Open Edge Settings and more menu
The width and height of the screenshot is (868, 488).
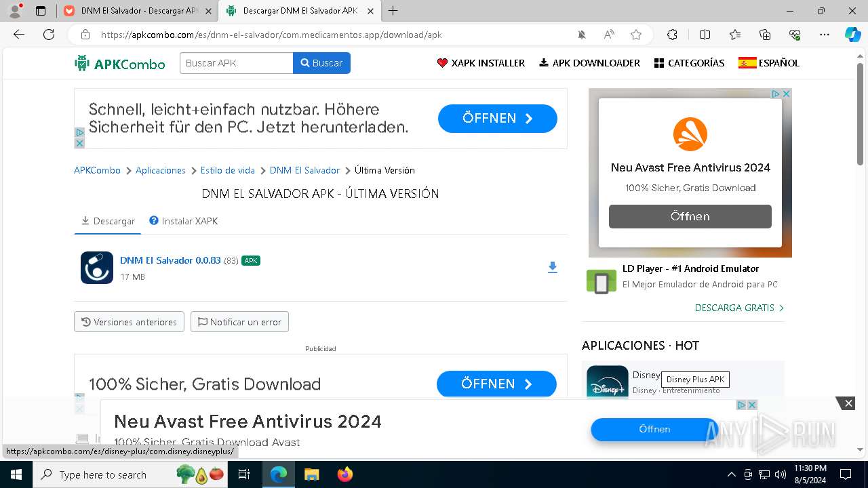[x=825, y=35]
